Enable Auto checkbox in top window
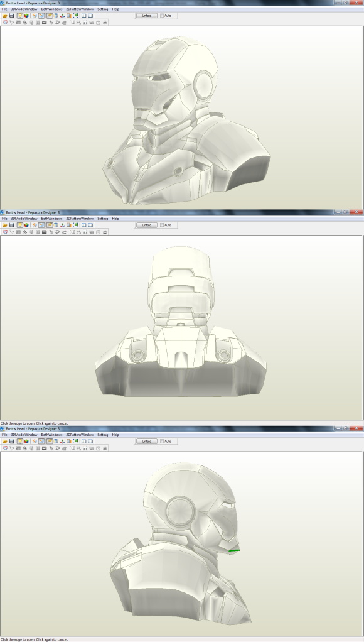The height and width of the screenshot is (642, 364). click(162, 16)
